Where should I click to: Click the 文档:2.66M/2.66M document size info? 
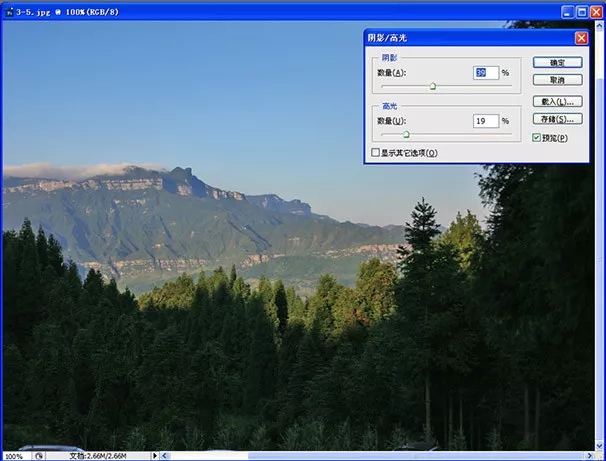[x=103, y=455]
